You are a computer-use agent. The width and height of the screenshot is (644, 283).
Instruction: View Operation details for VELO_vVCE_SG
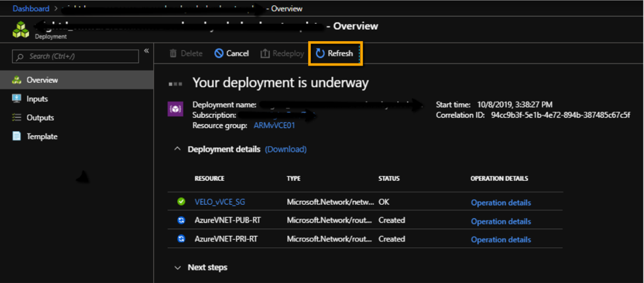[500, 203]
